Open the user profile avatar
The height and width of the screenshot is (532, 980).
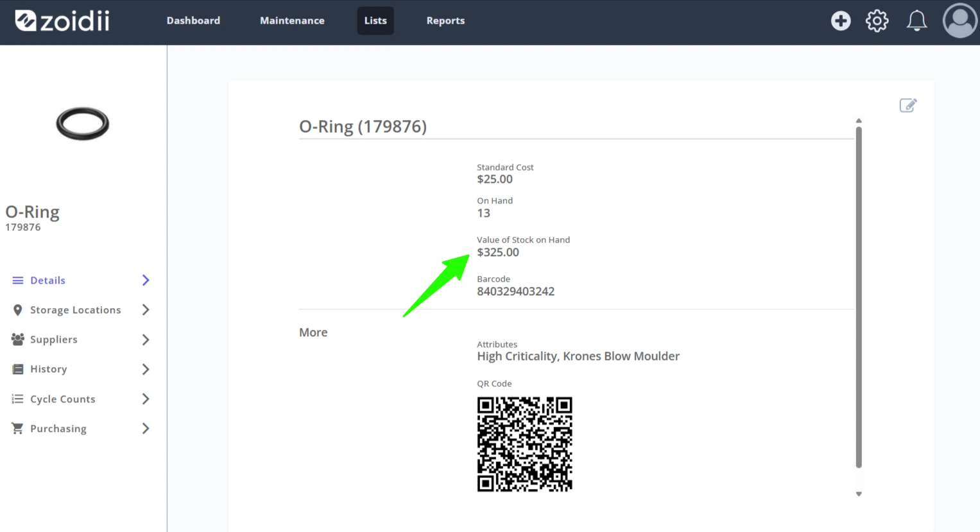coord(959,21)
